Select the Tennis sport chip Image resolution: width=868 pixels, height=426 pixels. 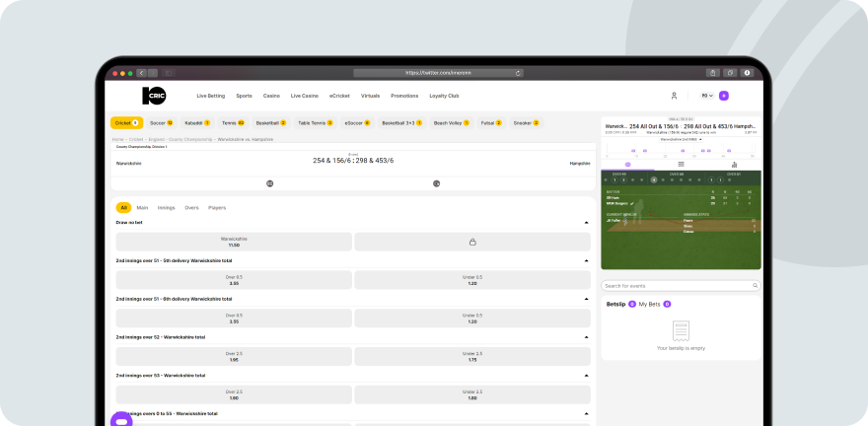click(233, 123)
